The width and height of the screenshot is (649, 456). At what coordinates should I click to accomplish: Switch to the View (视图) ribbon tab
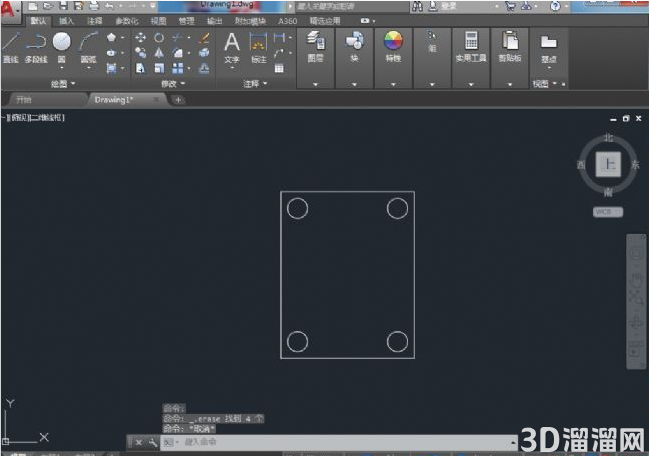click(x=158, y=21)
